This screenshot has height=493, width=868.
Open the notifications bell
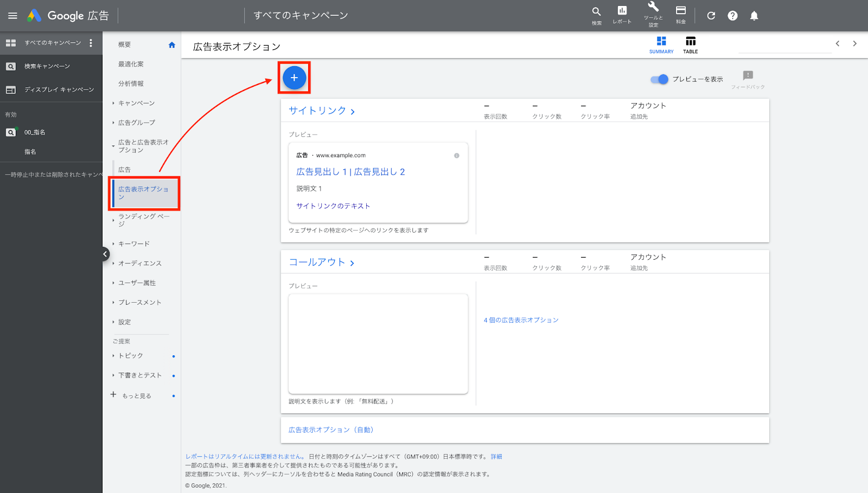pos(754,16)
